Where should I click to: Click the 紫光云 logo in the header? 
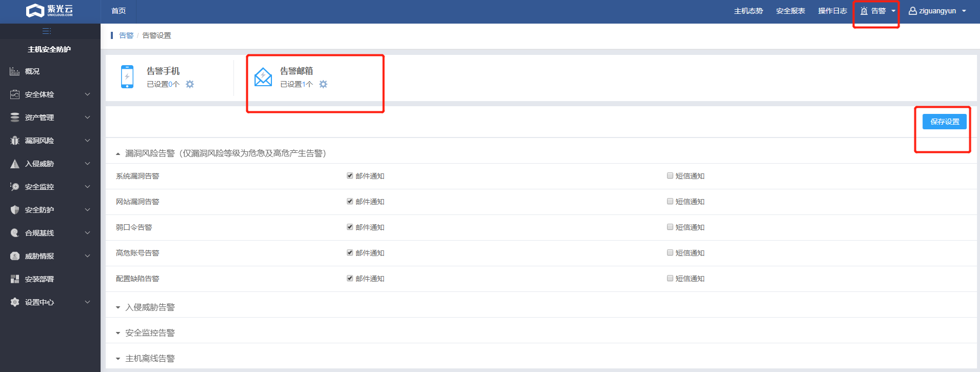50,10
